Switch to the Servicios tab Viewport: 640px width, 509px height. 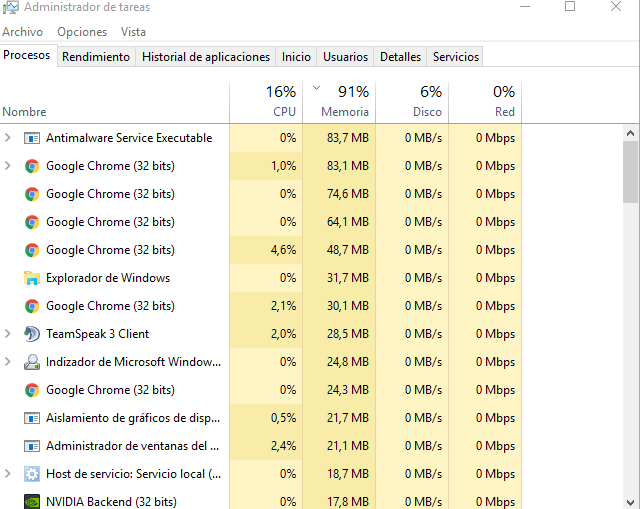point(456,57)
